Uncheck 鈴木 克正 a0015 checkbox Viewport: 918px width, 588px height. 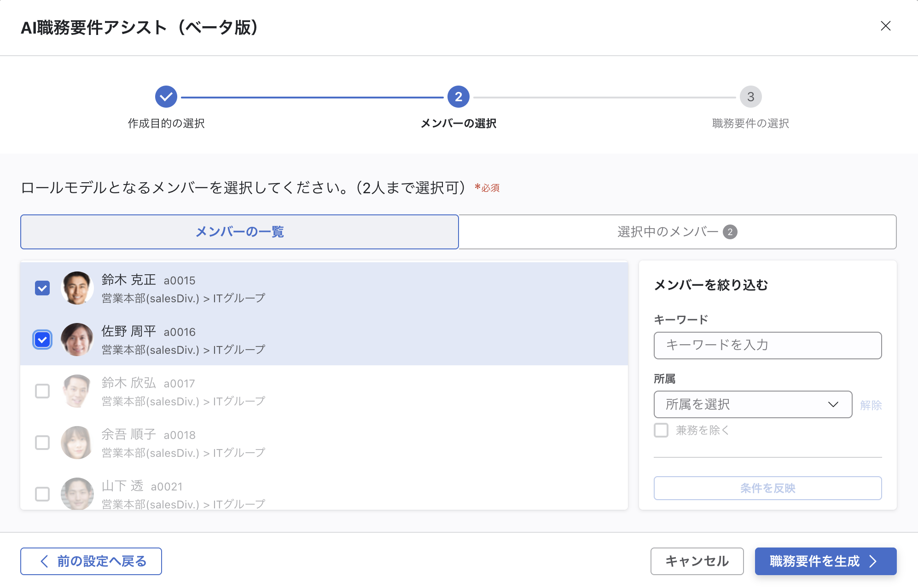(x=42, y=288)
